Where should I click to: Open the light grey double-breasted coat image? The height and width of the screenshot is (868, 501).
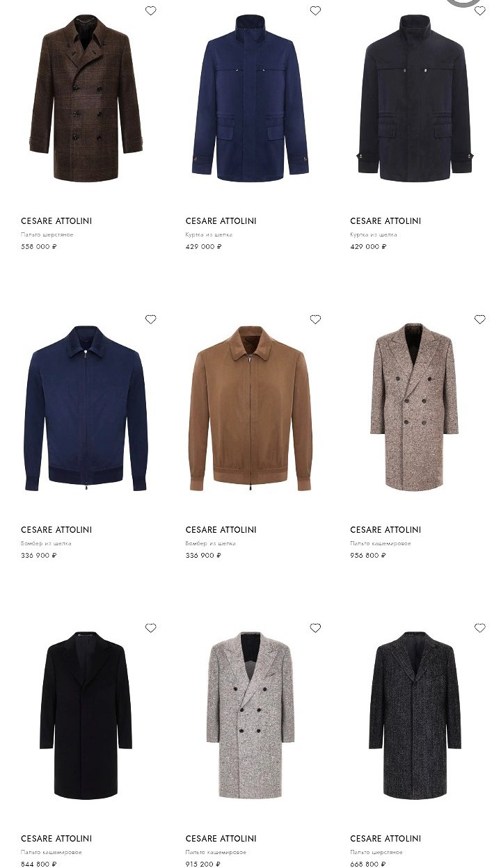click(250, 716)
